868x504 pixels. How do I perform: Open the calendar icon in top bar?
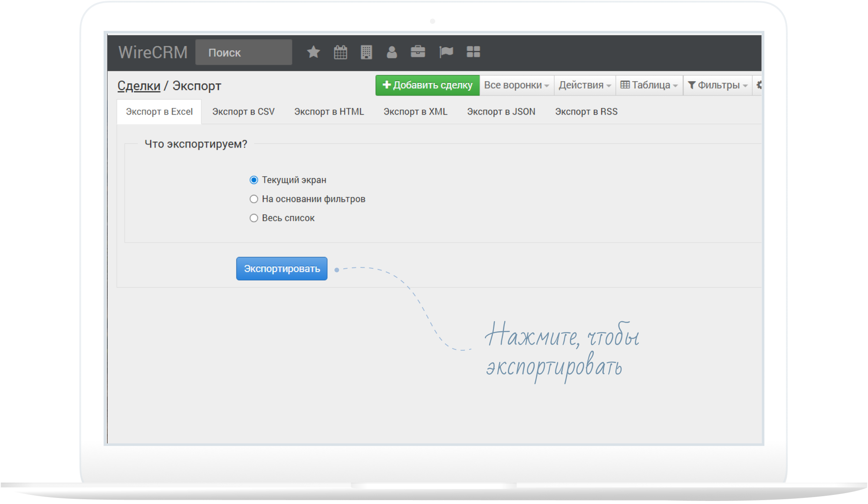tap(340, 52)
